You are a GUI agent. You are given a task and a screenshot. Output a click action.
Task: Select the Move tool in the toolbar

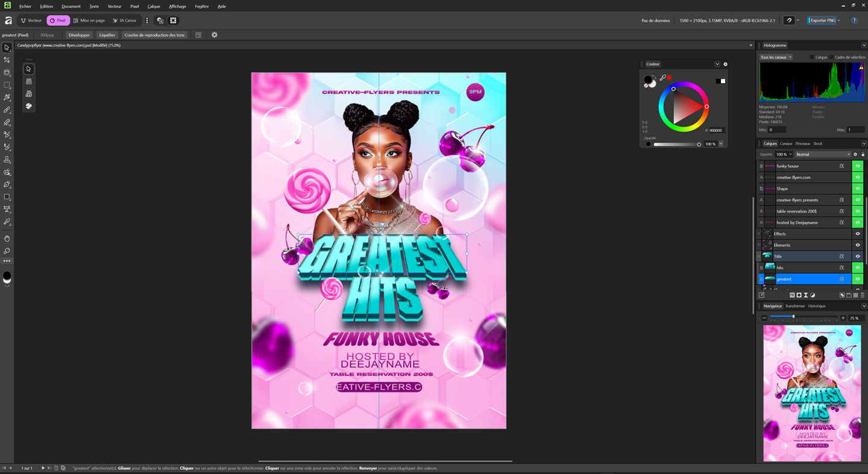coord(7,47)
